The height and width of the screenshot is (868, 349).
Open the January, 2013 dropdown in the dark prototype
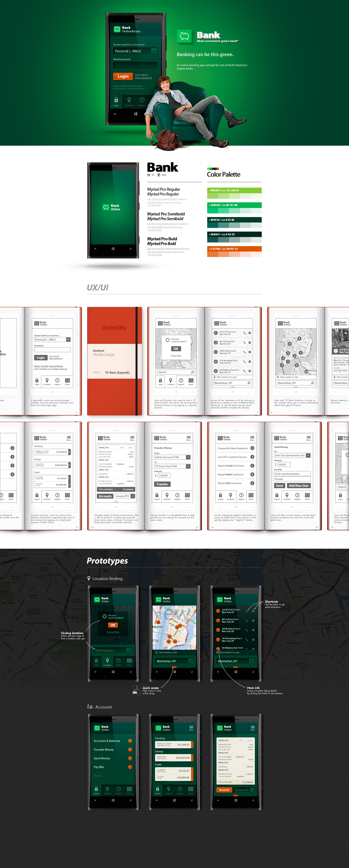pos(252,790)
